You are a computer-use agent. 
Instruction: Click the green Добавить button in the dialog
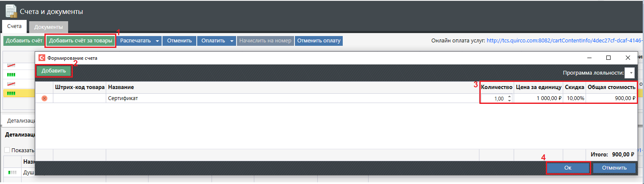[x=54, y=71]
